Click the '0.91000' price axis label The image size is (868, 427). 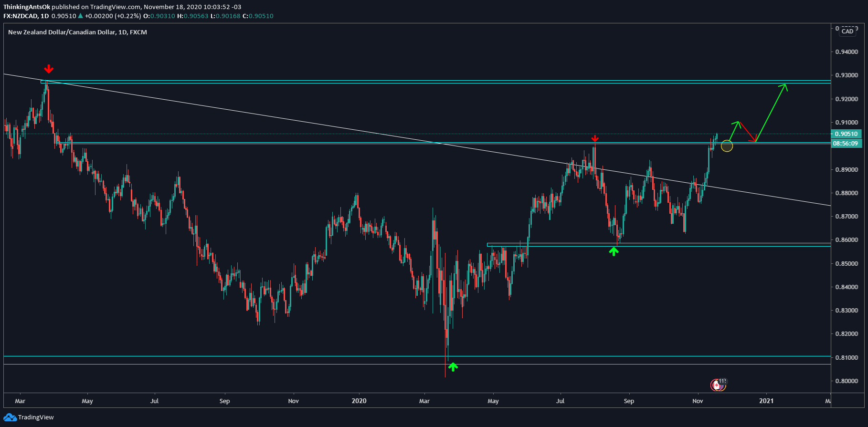point(847,122)
